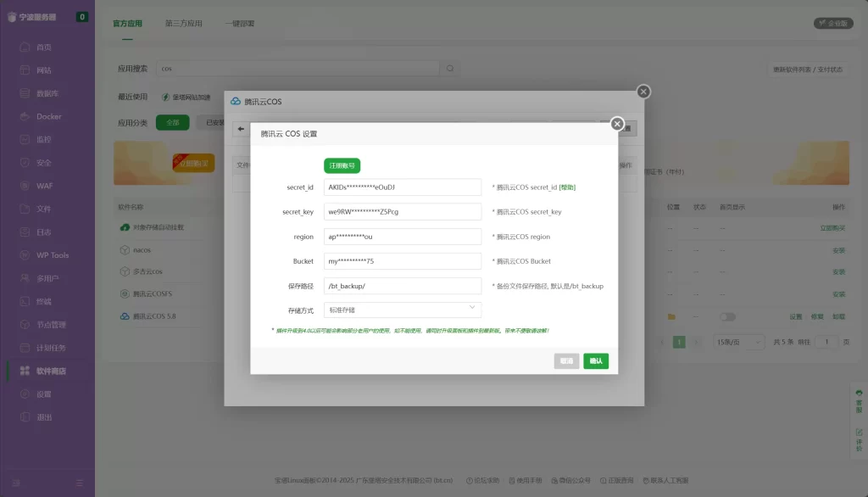Switch to the 一键部署 tab
The image size is (868, 497).
[x=242, y=24]
